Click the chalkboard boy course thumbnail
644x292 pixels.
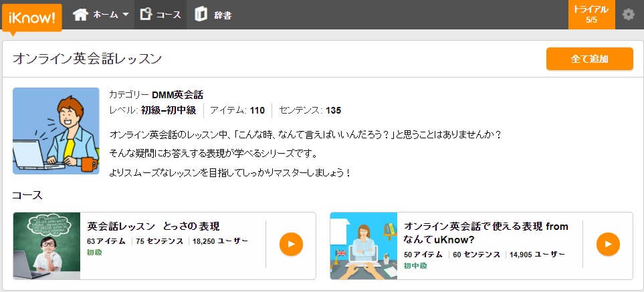pyautogui.click(x=46, y=246)
